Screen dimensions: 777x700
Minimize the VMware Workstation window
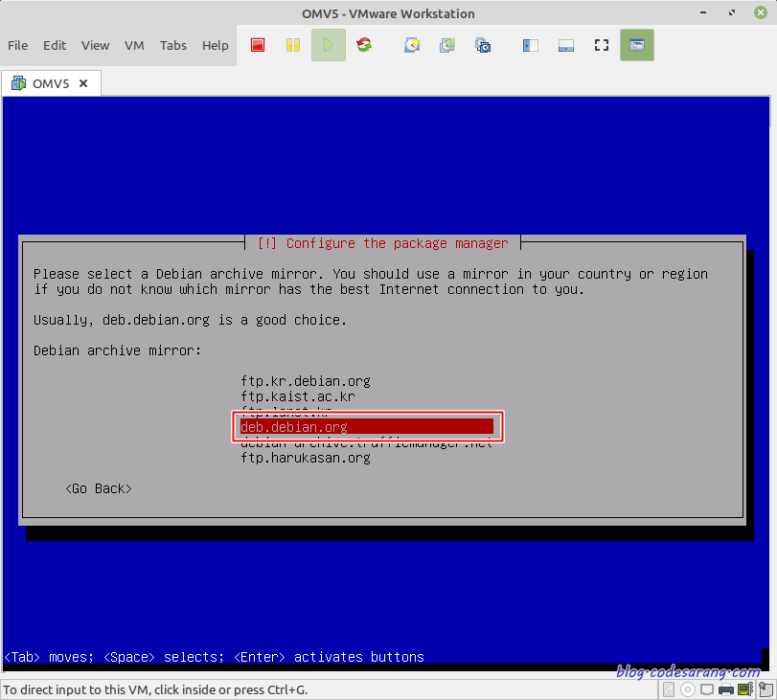703,12
